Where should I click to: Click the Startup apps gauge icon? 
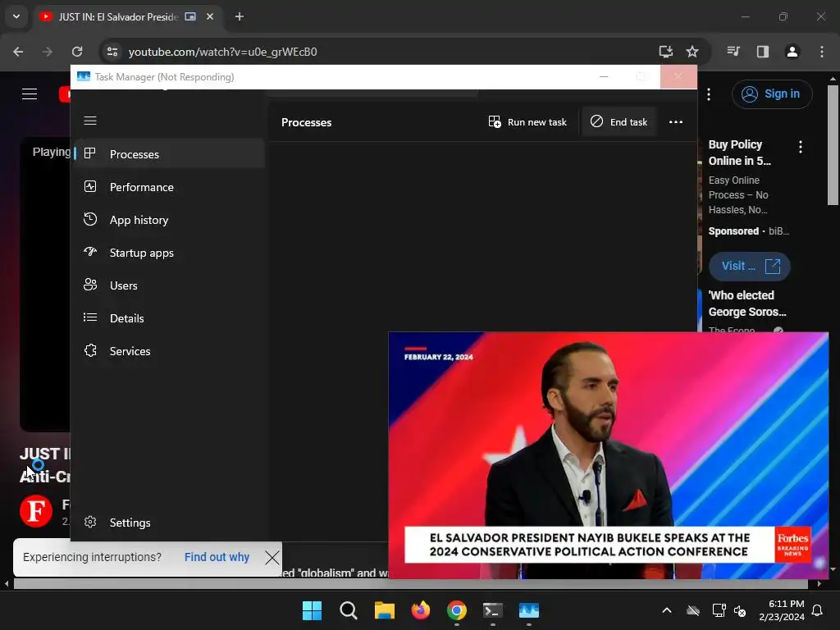click(90, 252)
